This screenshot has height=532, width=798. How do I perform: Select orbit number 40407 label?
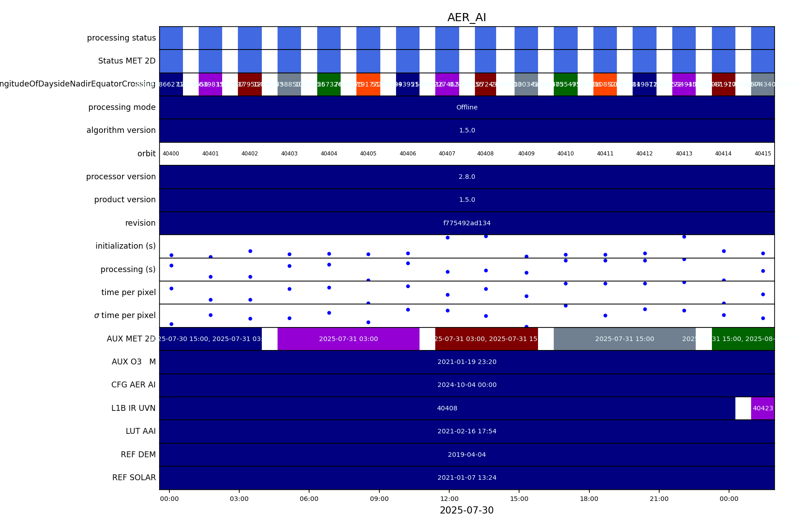(447, 154)
